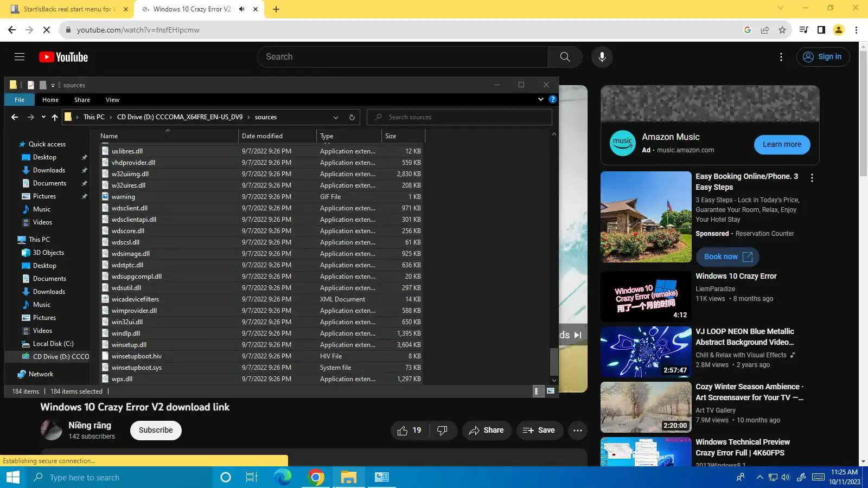Click Learn more on Amazon Music ad
Image resolution: width=868 pixels, height=488 pixels.
[782, 144]
